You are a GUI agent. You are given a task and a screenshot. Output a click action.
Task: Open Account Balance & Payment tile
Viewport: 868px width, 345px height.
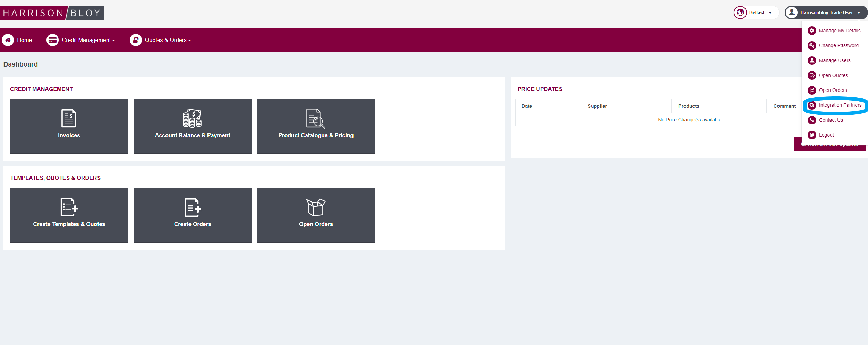[x=193, y=126]
